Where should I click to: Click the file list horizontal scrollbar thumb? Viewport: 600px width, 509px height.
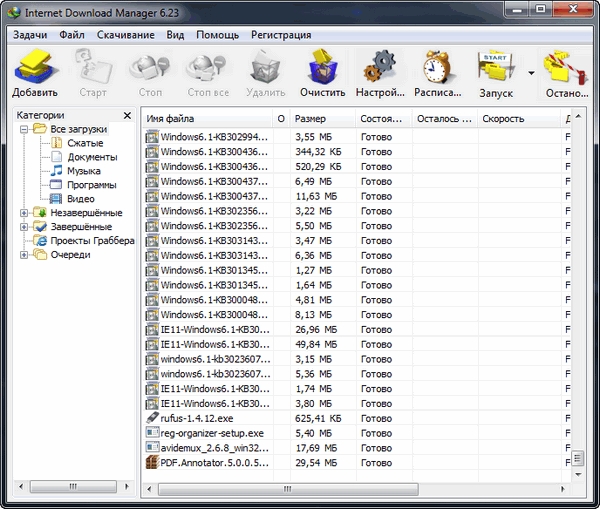pos(288,489)
